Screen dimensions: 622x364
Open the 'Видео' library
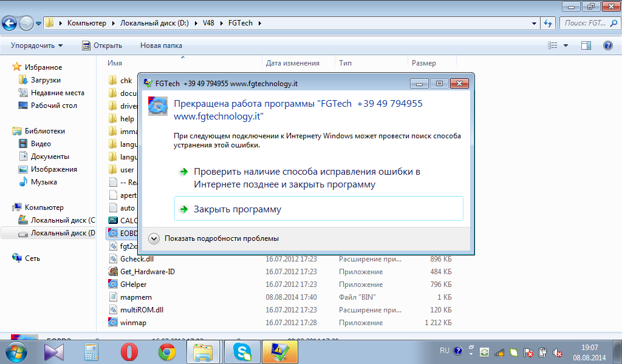[x=41, y=144]
